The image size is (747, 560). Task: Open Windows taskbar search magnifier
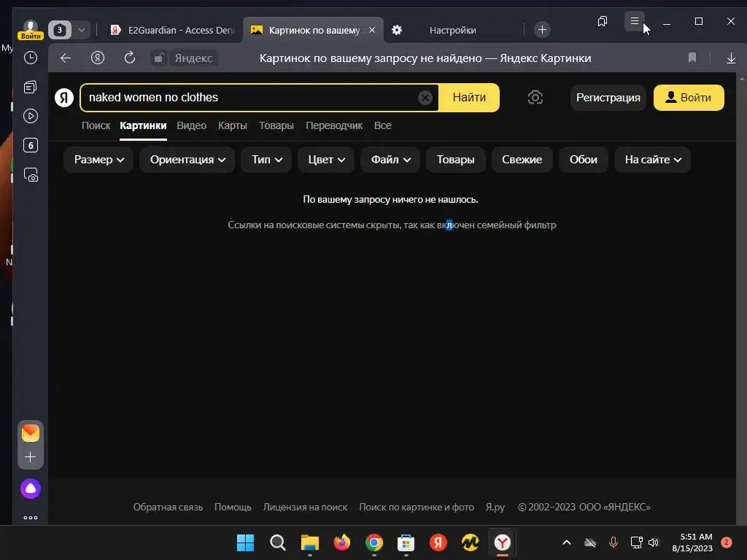tap(278, 542)
